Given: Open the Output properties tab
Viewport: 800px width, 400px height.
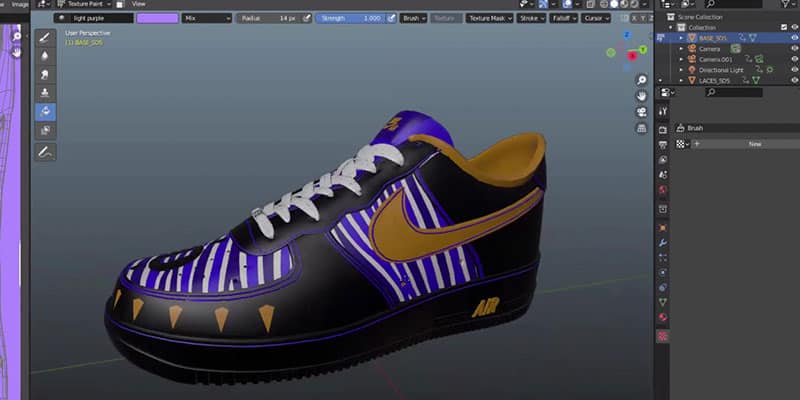Looking at the screenshot, I should click(663, 145).
